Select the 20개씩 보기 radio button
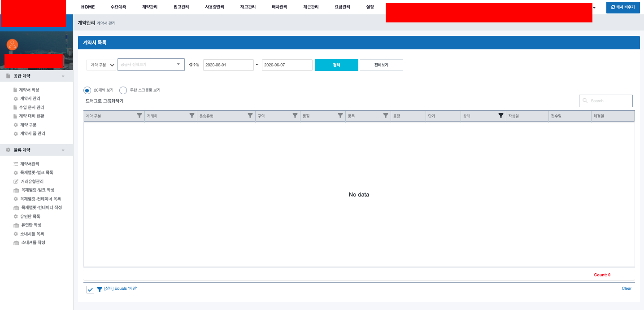 (87, 90)
